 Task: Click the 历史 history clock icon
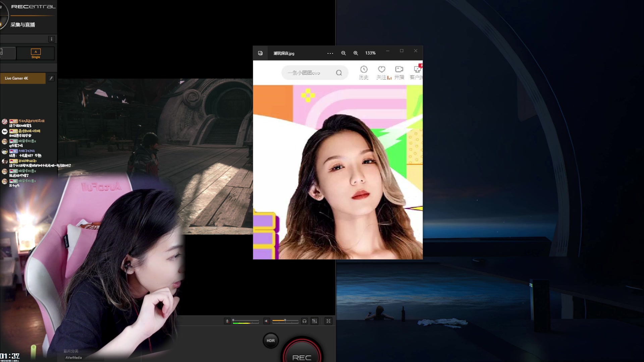pyautogui.click(x=364, y=69)
